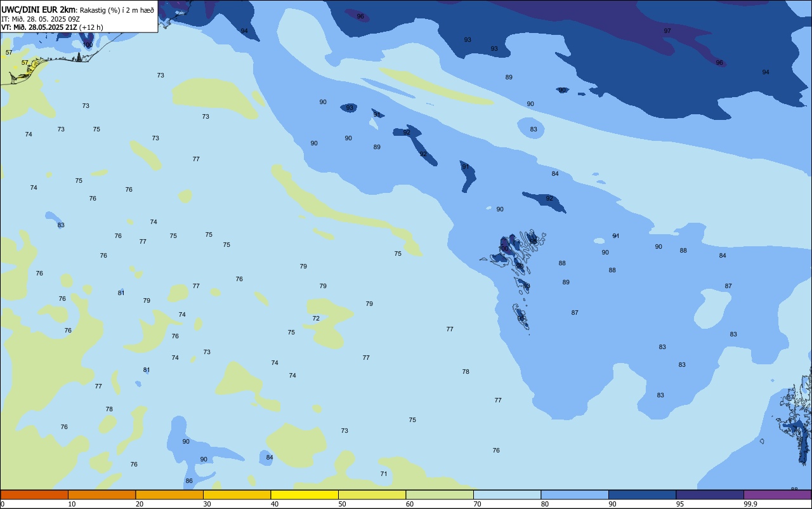This screenshot has width=812, height=509.
Task: Select the pale yellow 50–60 legend swatch
Action: pos(372,494)
